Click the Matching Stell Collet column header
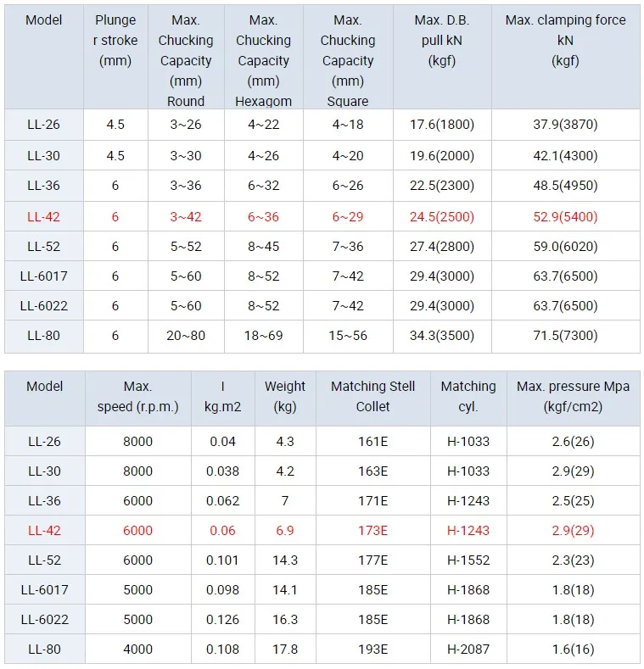The height and width of the screenshot is (669, 644). point(372,396)
